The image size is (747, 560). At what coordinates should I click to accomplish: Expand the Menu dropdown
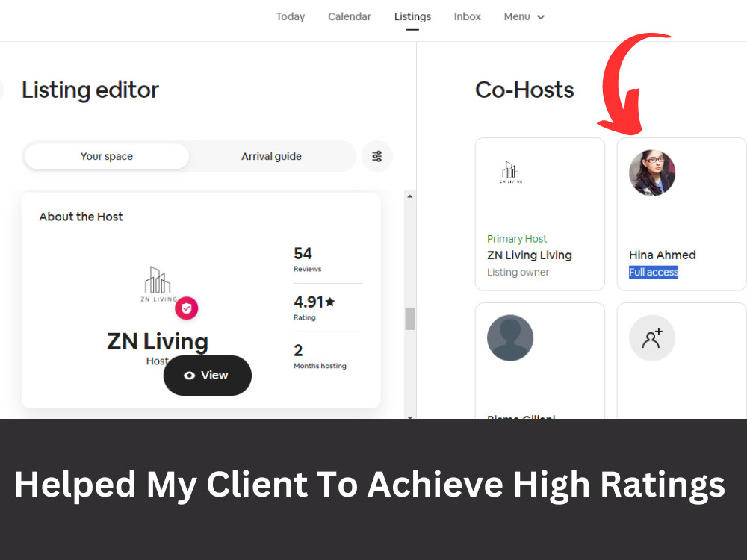point(524,16)
